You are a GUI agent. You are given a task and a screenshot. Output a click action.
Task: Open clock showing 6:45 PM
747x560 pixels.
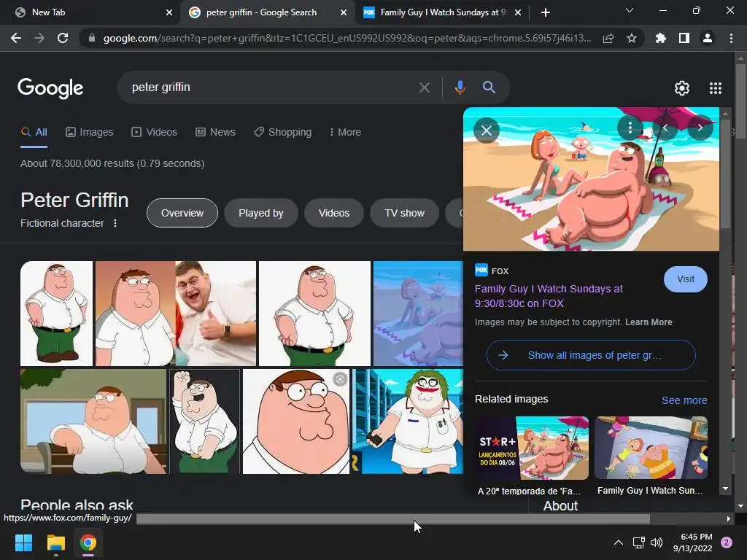693,542
